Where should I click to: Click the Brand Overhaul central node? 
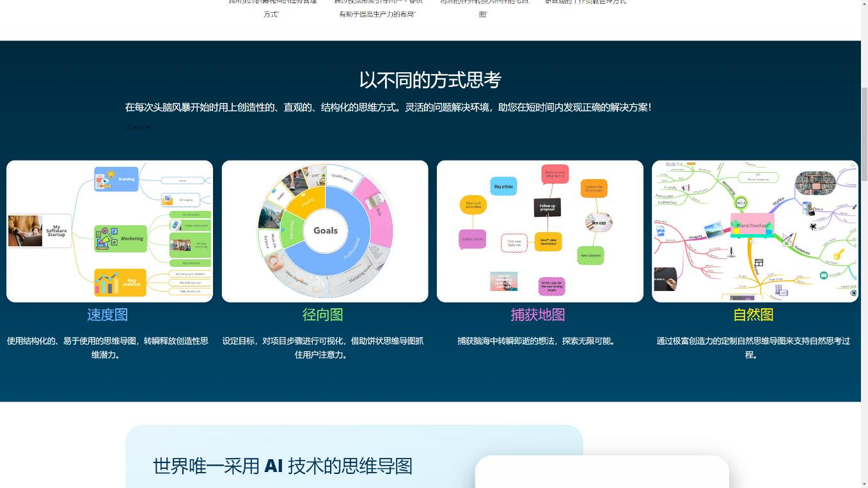coord(752,225)
